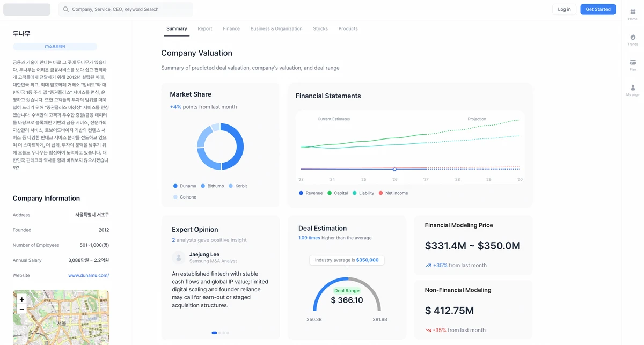
Task: Open the Business & Organization tab
Action: pyautogui.click(x=276, y=28)
